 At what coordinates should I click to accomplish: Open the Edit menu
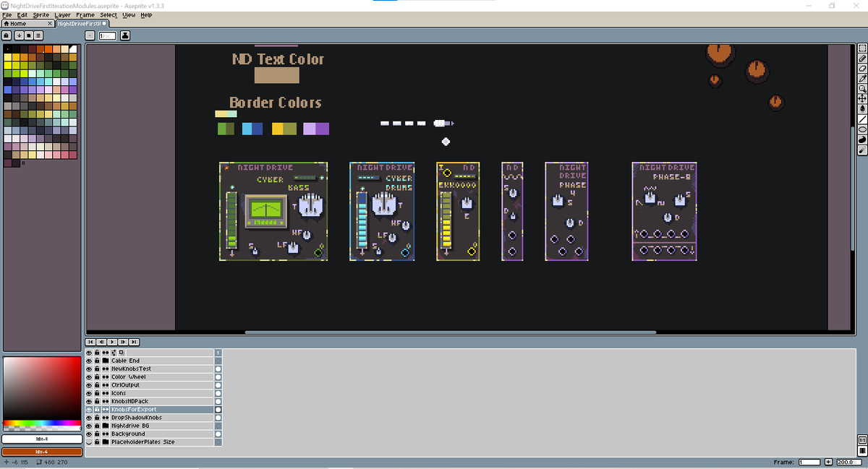coord(22,14)
